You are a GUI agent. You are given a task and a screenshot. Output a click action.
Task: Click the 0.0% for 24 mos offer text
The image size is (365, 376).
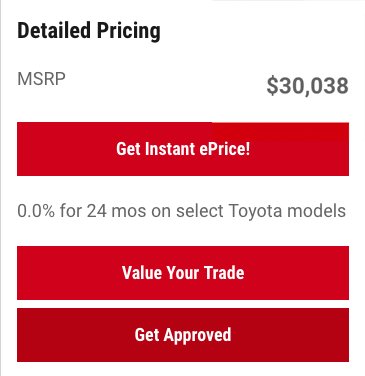[181, 211]
